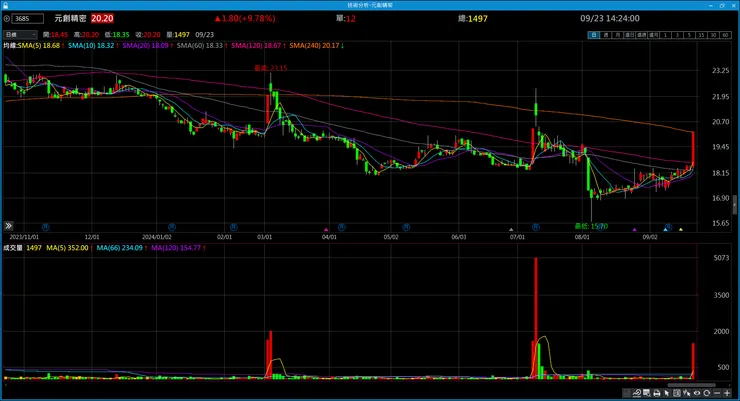Image resolution: width=740 pixels, height=401 pixels.
Task: Click the print icon in bottom toolbar
Action: point(657,393)
